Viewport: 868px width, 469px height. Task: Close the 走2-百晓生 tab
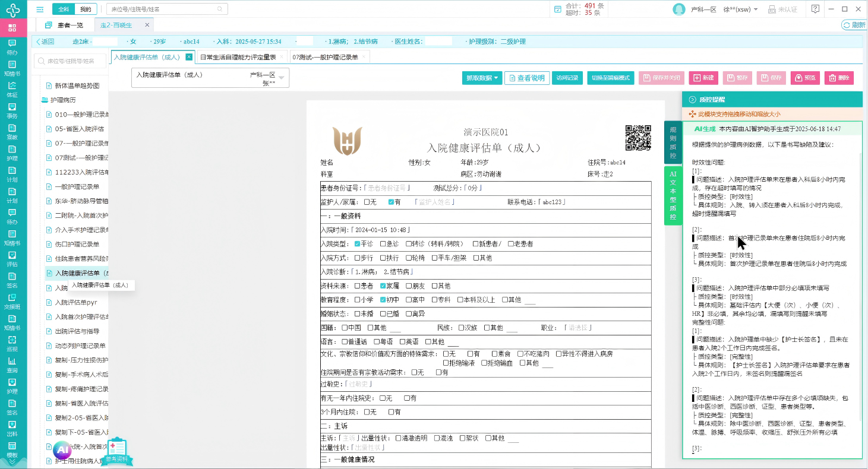(147, 25)
